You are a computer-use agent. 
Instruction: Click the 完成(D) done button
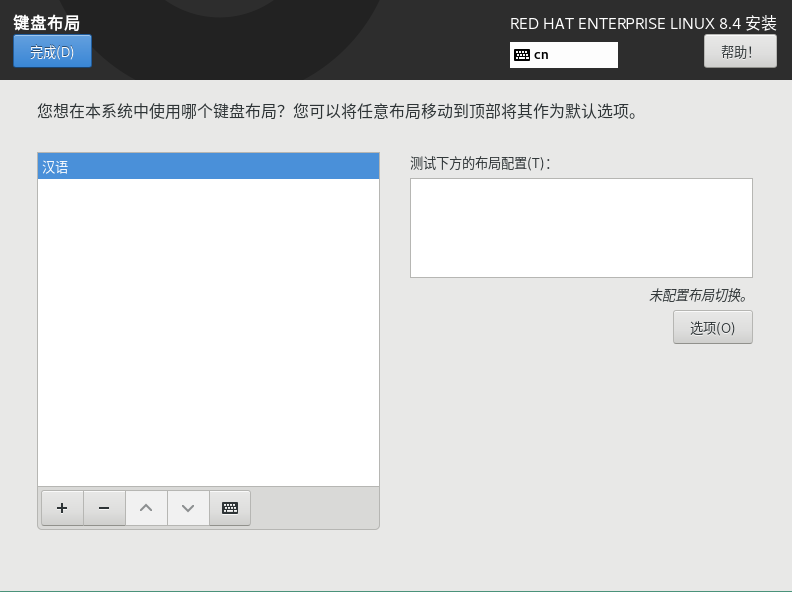tap(52, 51)
